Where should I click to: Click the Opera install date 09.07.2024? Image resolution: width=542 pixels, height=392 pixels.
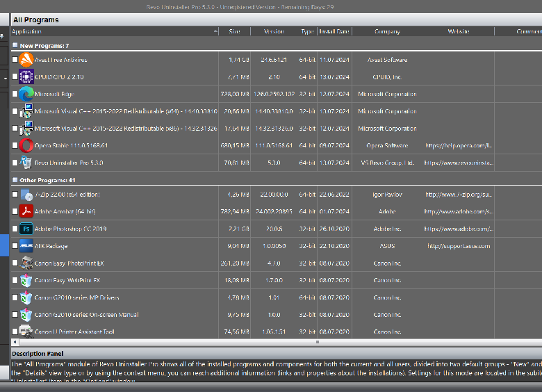tap(334, 145)
